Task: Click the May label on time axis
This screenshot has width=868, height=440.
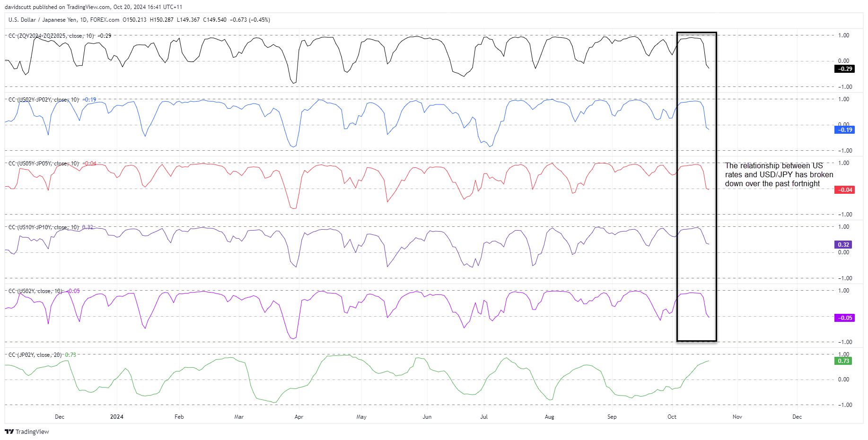Action: coord(361,417)
